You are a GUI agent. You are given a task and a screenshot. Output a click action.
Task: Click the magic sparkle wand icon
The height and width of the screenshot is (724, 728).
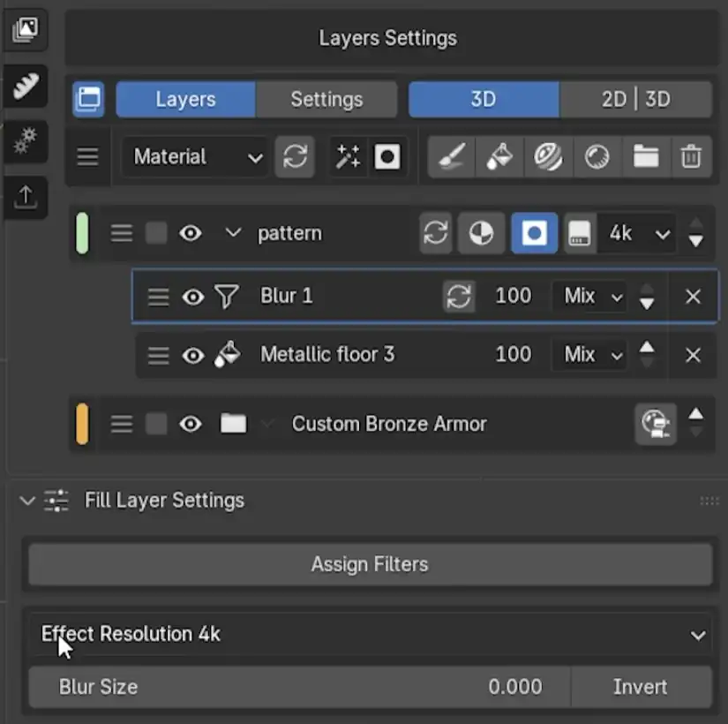[x=348, y=157]
